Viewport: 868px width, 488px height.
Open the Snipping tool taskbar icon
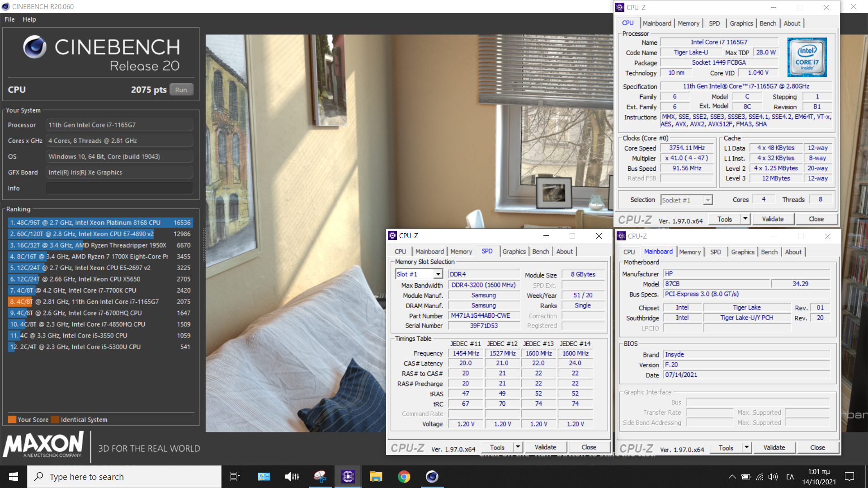point(320,477)
